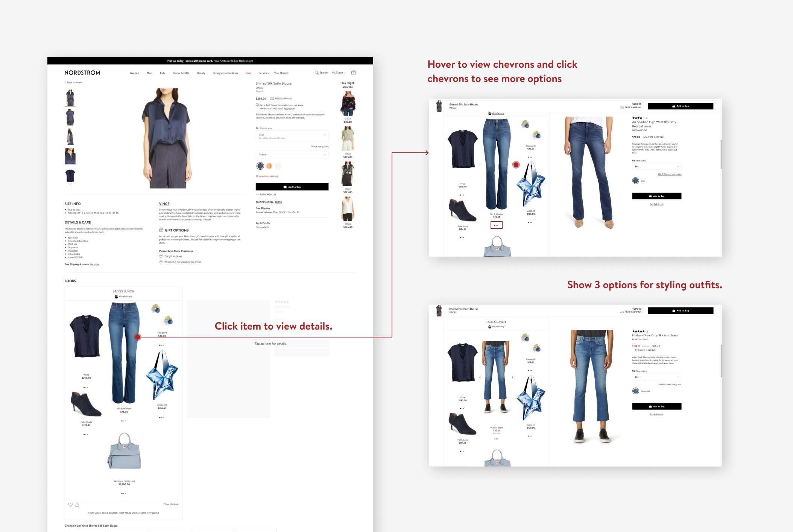Click the Add to Wish List link
The height and width of the screenshot is (532, 793).
pos(267,195)
